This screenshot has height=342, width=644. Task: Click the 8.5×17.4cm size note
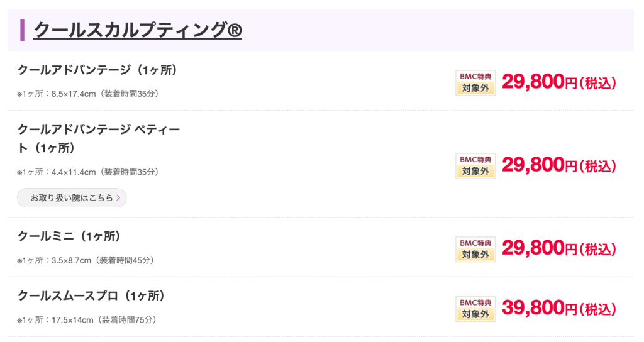tap(87, 94)
